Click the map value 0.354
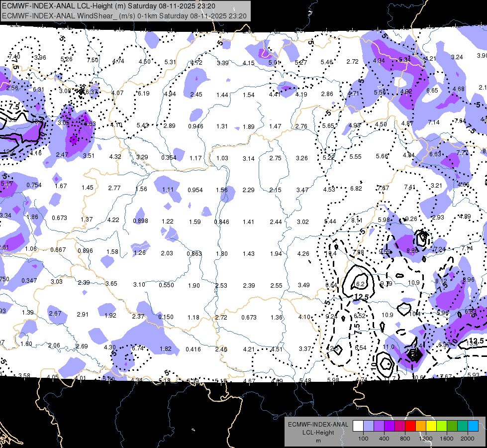 [x=169, y=158]
